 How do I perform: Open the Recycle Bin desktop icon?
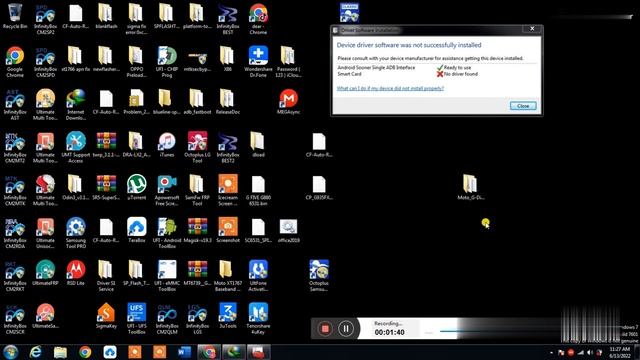coord(15,16)
